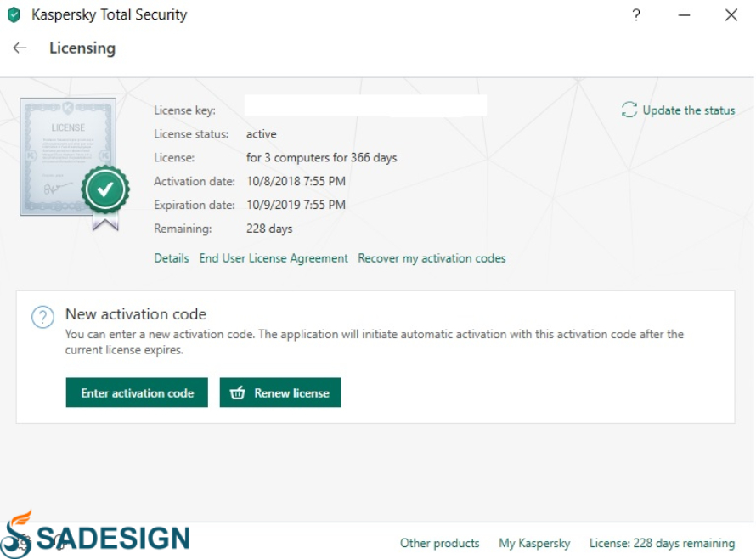Open Other products link
Viewport: 756px width, 559px height.
click(440, 543)
